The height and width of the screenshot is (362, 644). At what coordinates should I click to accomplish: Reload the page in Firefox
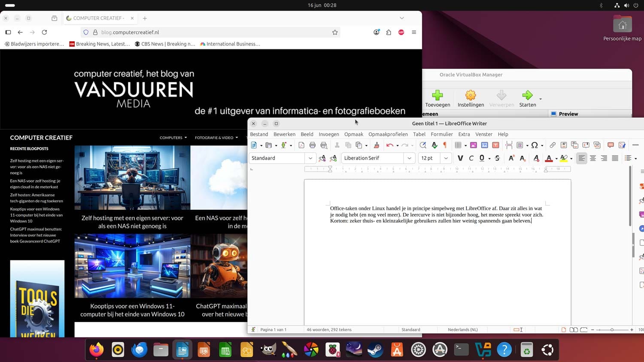click(x=44, y=32)
